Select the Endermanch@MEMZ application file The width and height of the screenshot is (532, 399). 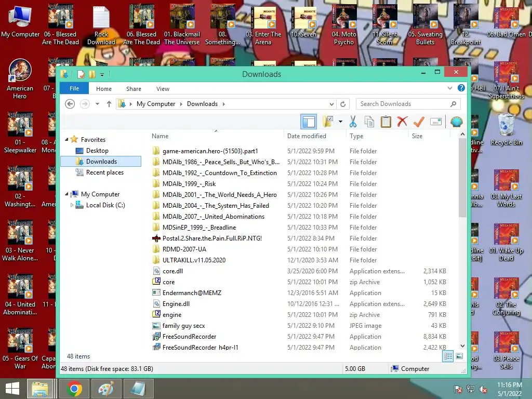pyautogui.click(x=192, y=292)
